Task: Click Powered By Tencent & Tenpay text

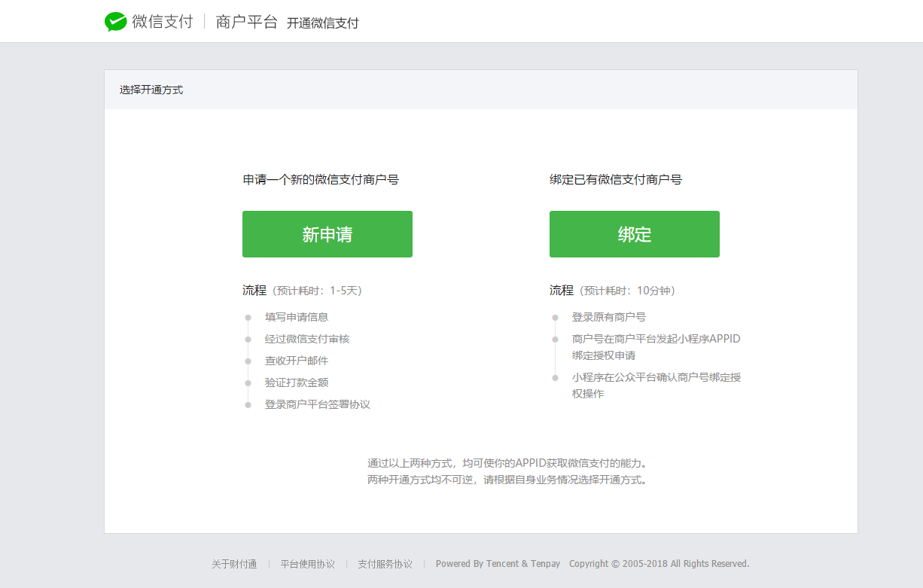Action: tap(498, 564)
